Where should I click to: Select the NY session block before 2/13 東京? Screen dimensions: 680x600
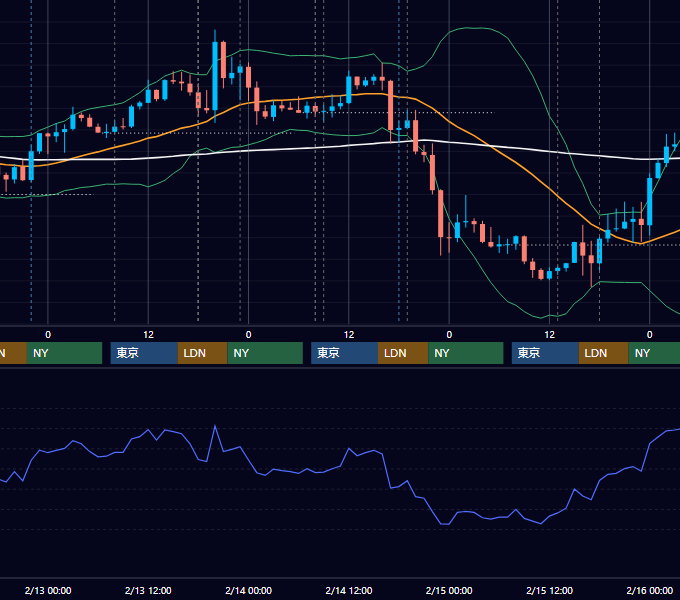coord(64,353)
